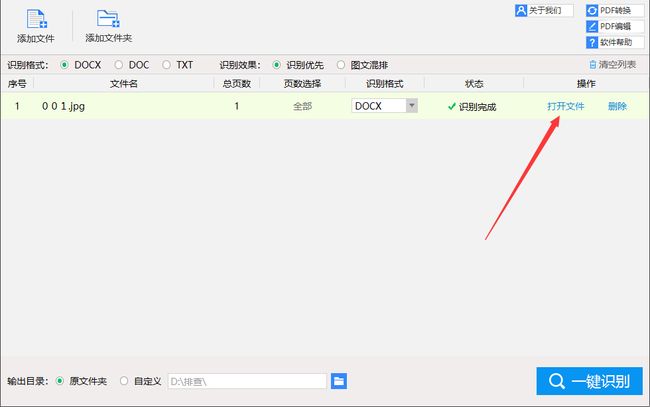
Task: Start recognition with 一键识别 button
Action: coord(589,381)
